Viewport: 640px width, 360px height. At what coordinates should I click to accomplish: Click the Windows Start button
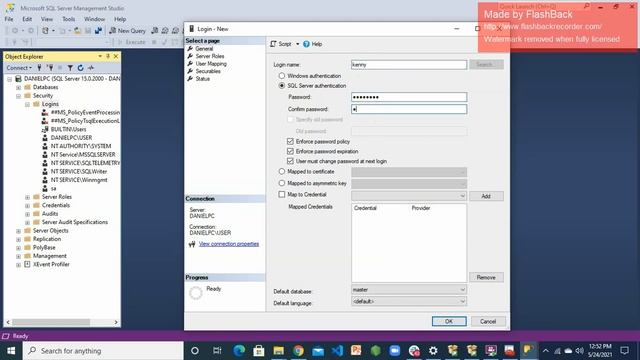11,351
